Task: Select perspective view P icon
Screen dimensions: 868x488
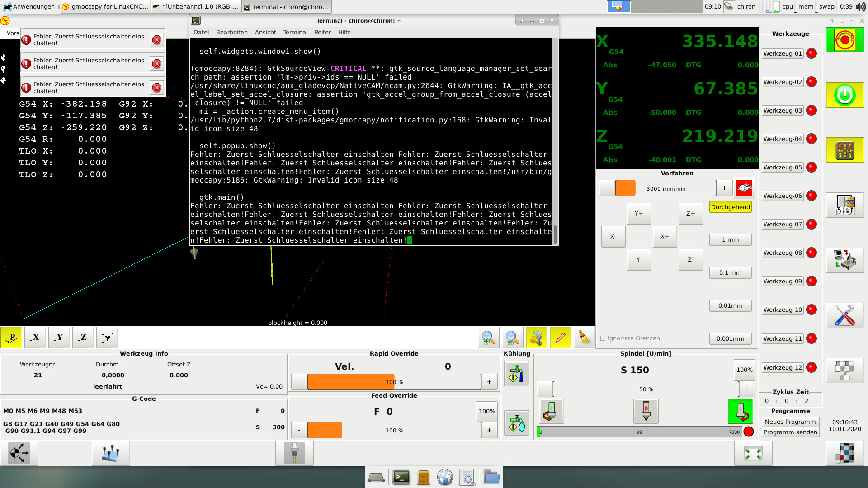Action: (11, 338)
